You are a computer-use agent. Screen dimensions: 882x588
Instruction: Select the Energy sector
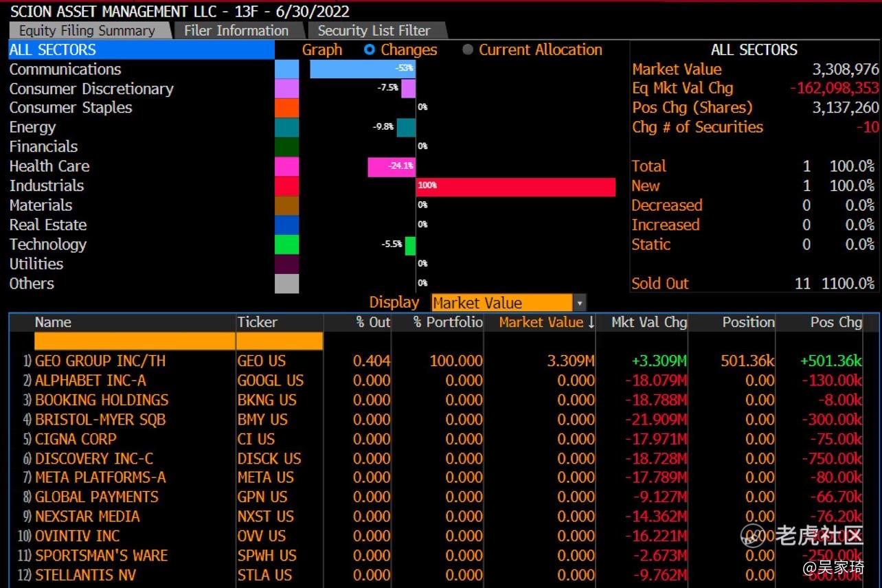point(32,128)
